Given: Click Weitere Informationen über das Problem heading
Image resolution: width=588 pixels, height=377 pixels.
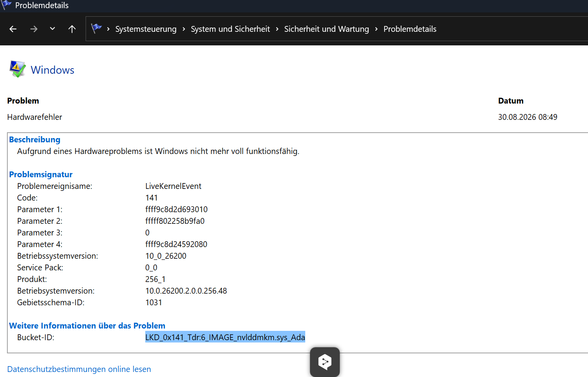Looking at the screenshot, I should pyautogui.click(x=87, y=326).
